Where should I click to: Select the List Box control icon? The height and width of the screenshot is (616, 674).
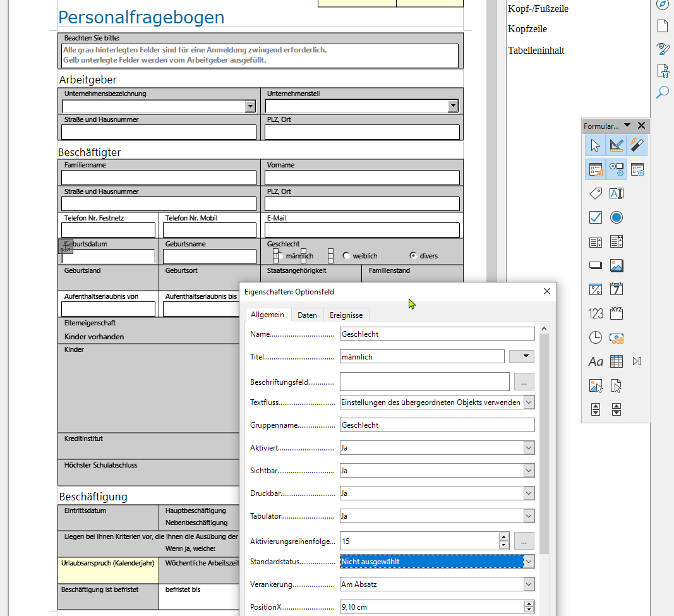pyautogui.click(x=595, y=242)
